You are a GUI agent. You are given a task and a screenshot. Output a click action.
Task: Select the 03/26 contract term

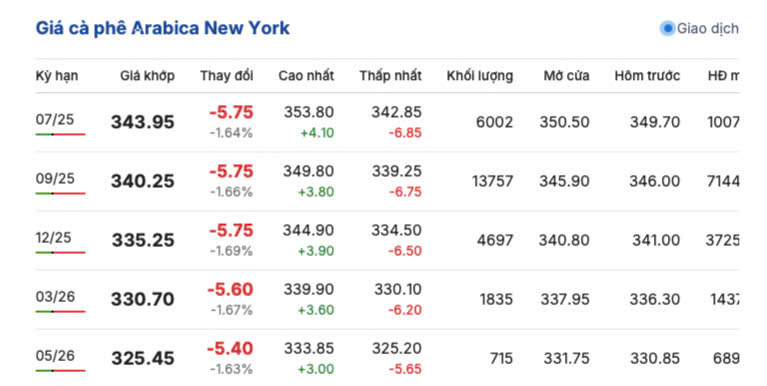click(55, 296)
